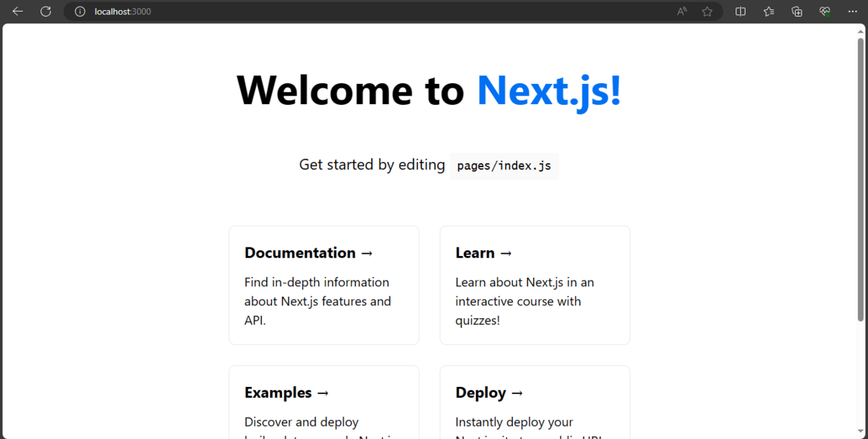Open the Examples card

pyautogui.click(x=324, y=402)
